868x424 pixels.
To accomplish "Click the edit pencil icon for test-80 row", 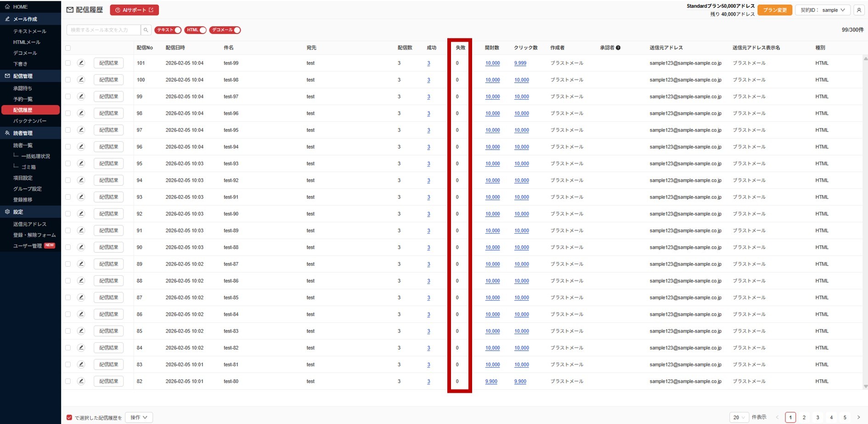I will click(x=81, y=381).
